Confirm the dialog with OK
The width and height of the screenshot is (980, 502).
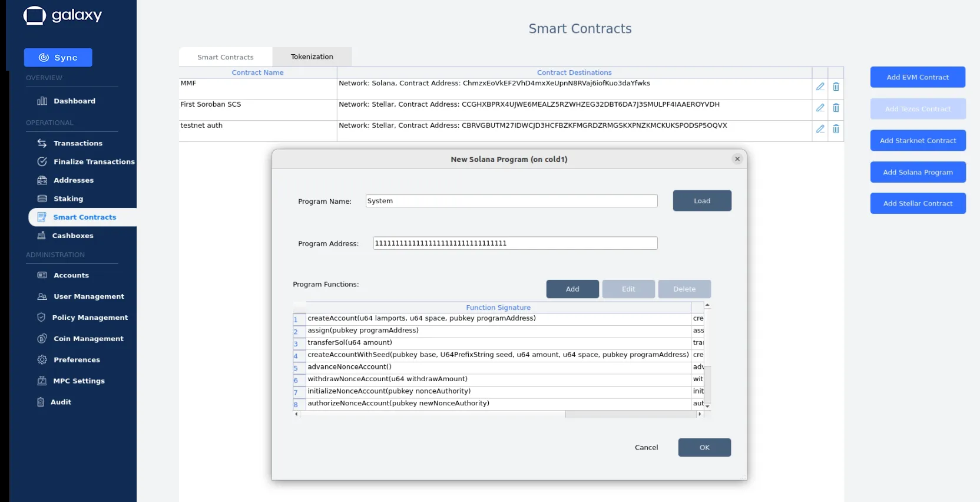704,448
